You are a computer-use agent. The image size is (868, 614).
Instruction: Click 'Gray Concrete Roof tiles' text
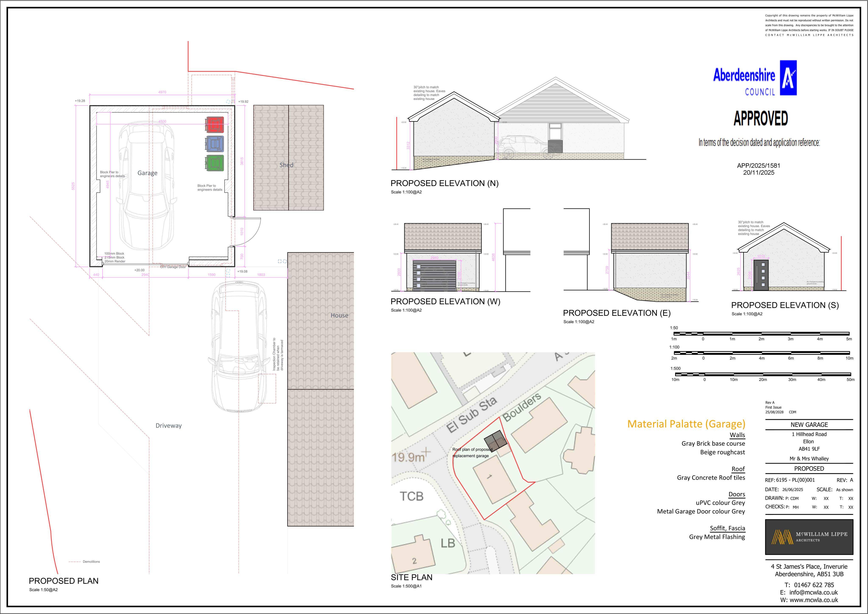tap(711, 478)
